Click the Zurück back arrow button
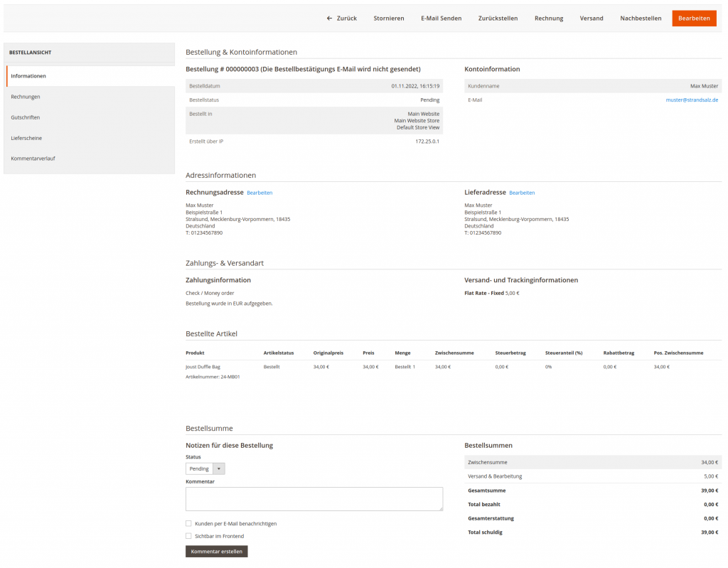This screenshot has width=728, height=568. point(341,18)
